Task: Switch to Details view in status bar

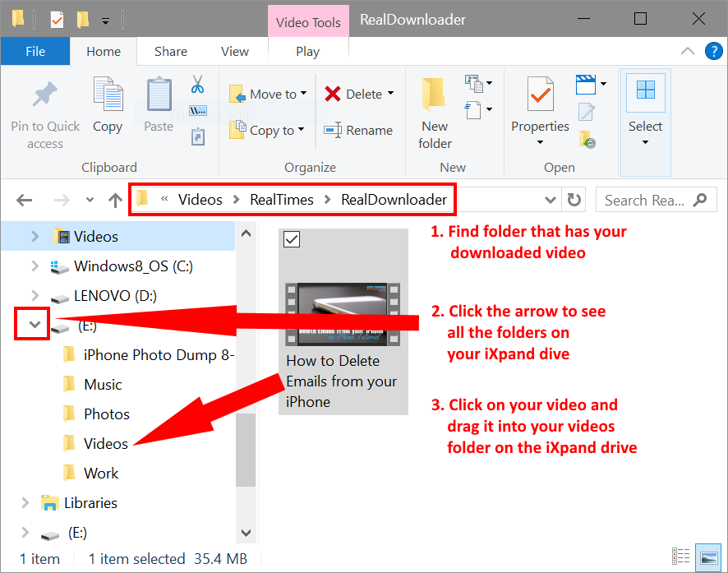Action: 680,557
